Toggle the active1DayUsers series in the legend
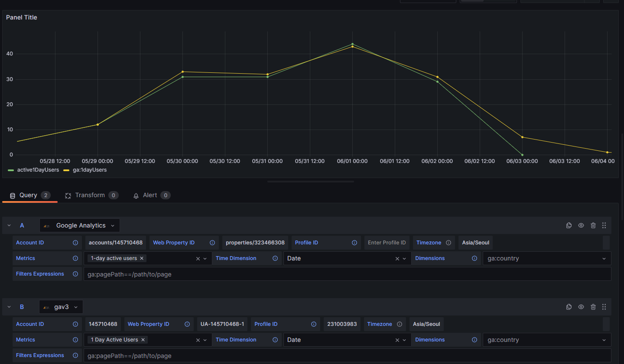 coord(38,169)
